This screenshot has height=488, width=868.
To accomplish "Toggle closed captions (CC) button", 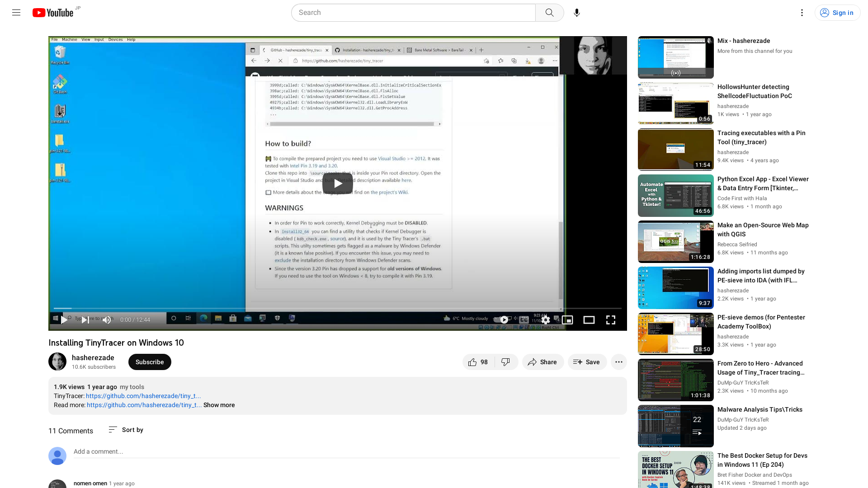I will [524, 320].
